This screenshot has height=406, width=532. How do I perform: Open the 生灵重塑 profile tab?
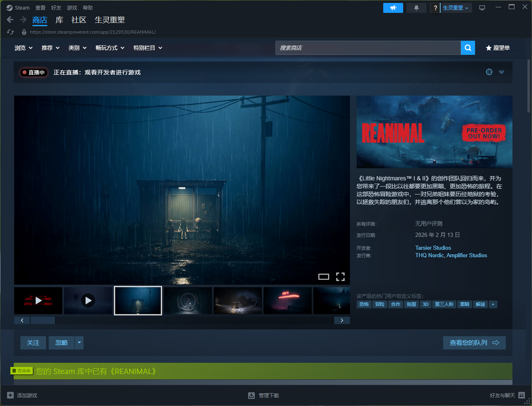point(109,20)
